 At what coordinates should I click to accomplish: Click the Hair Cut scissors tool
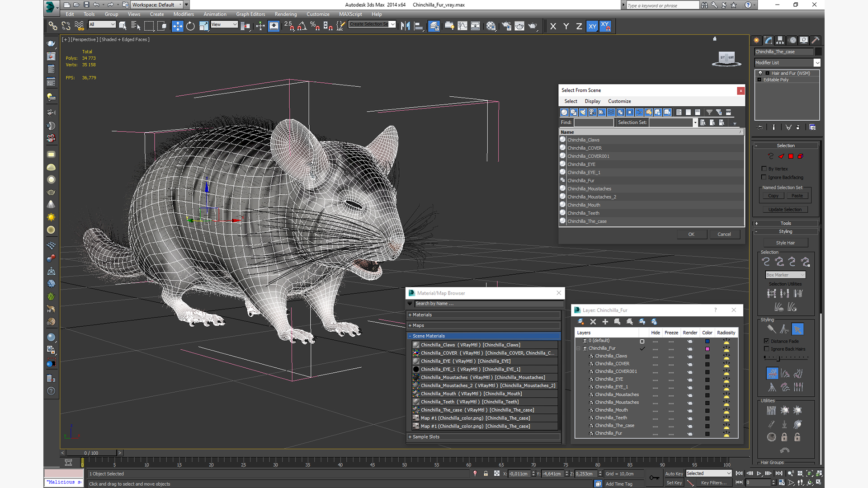click(784, 329)
